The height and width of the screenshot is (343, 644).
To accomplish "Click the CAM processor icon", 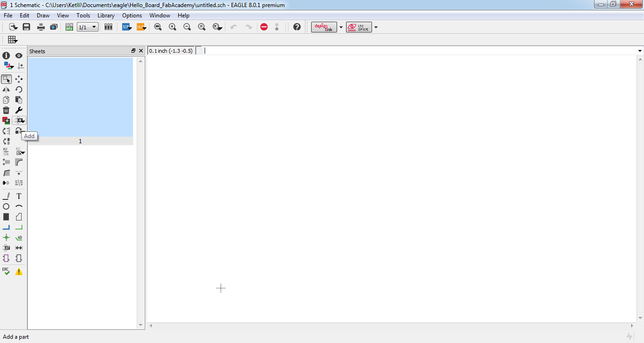I will (x=54, y=27).
